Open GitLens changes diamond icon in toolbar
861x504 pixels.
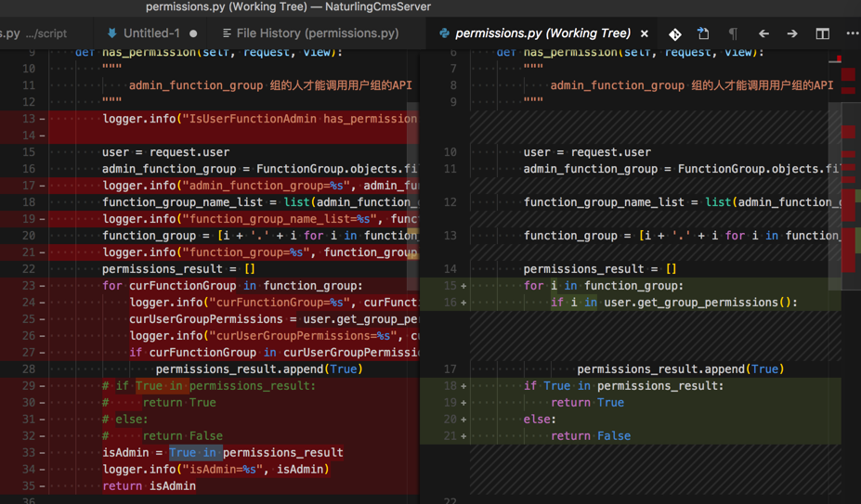pos(675,34)
